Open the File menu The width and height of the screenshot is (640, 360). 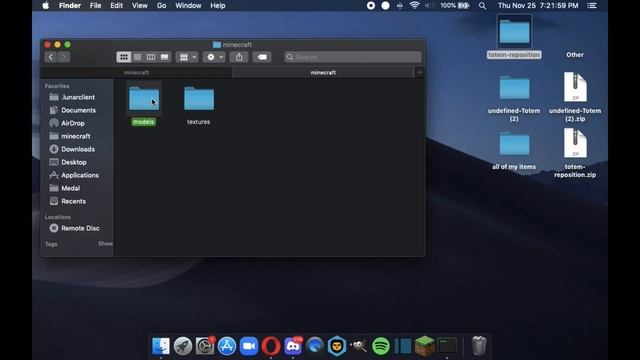click(x=96, y=6)
